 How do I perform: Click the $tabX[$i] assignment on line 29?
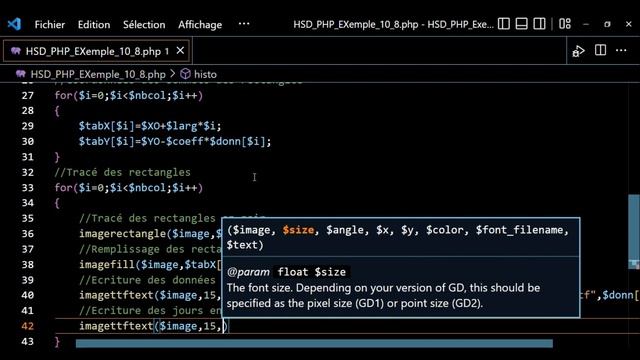pyautogui.click(x=150, y=126)
